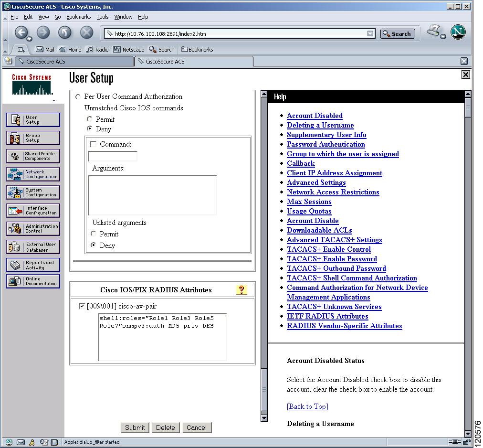The image size is (483, 448).
Task: Click the status bar Navigator icon
Action: pos(9,442)
